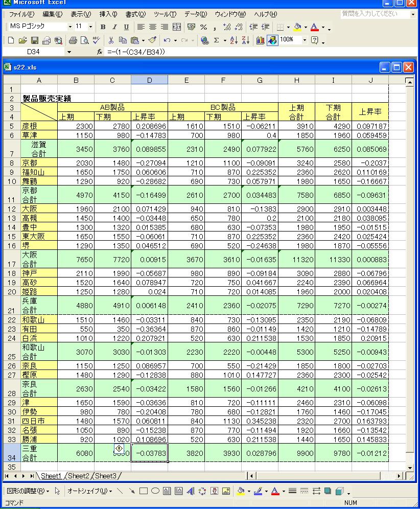Open データ(D) menu
Image resolution: width=420 pixels, height=509 pixels.
(x=195, y=14)
